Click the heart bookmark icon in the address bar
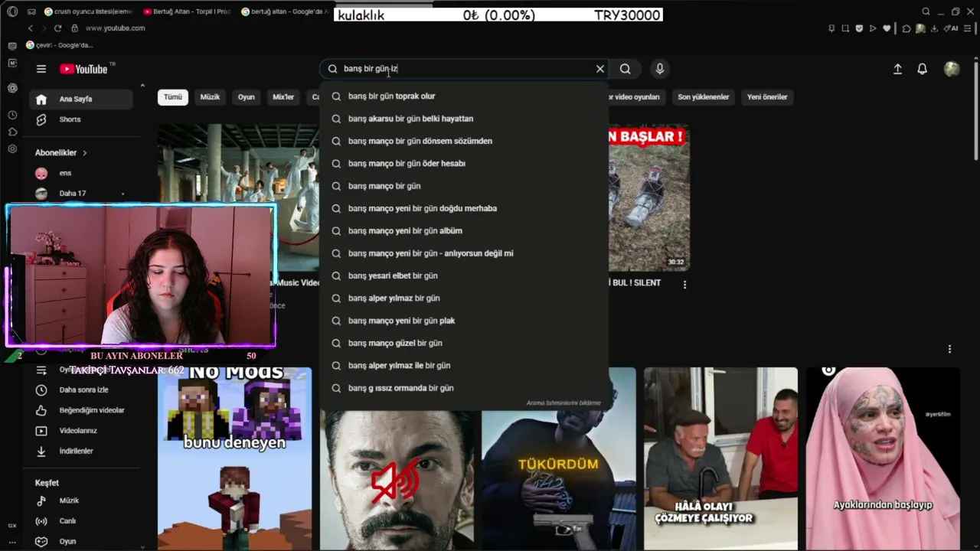This screenshot has width=980, height=551. (887, 28)
